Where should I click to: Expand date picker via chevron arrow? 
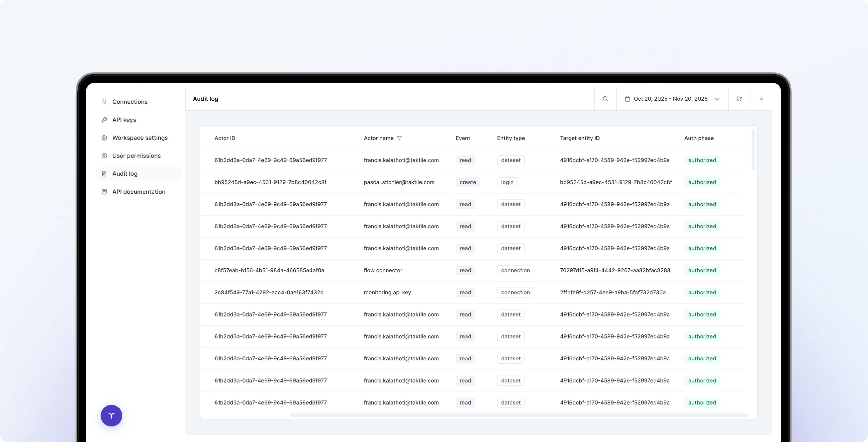click(717, 99)
